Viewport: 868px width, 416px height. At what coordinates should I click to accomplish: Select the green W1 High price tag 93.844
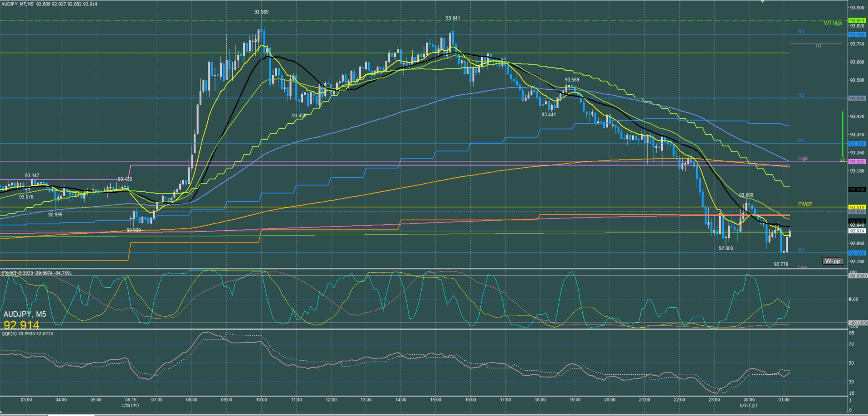pos(858,20)
